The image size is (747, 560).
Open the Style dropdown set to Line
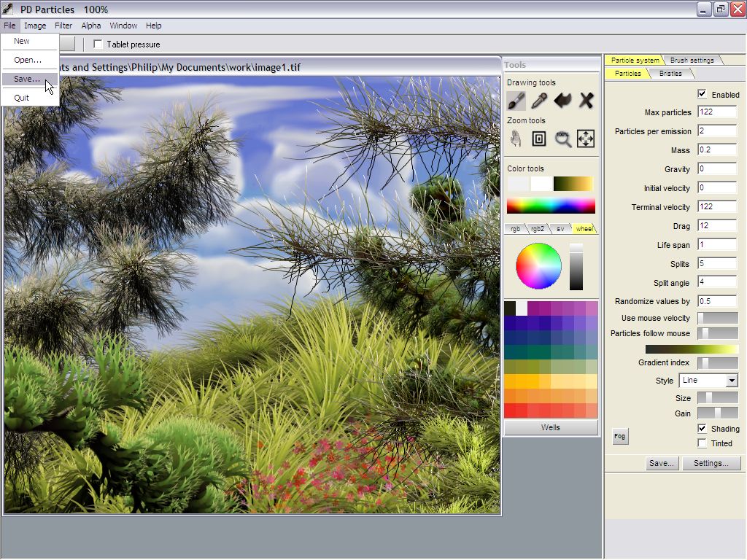[x=708, y=381]
